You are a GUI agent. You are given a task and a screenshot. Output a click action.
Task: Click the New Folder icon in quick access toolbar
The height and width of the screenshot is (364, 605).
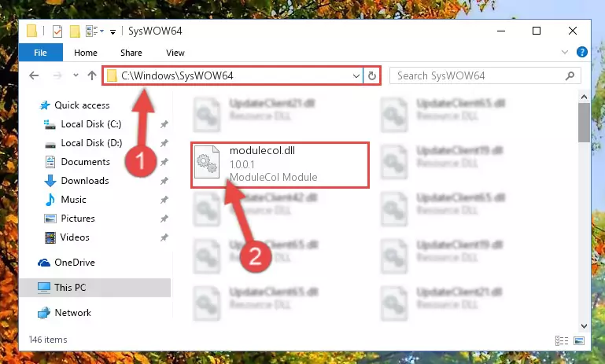[75, 31]
